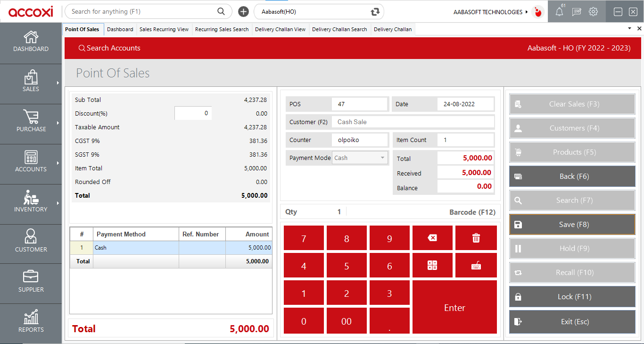Click the Discount(%) input field
This screenshot has width=644, height=344.
pyautogui.click(x=193, y=113)
